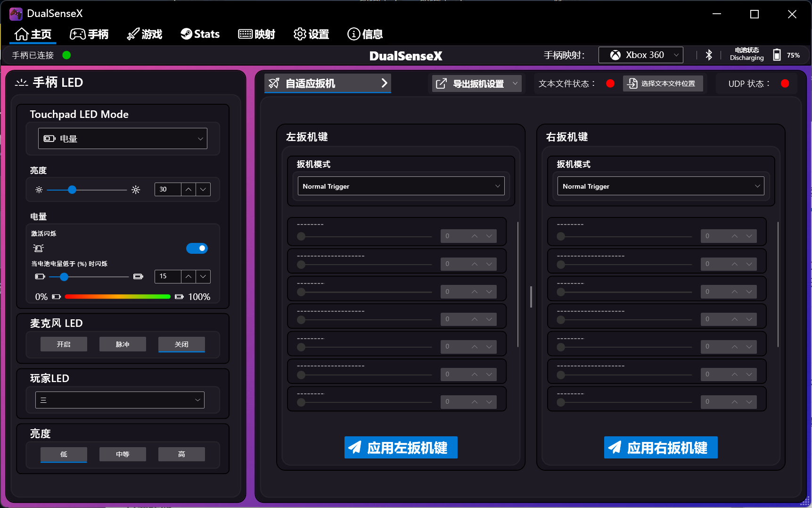Viewport: 812px width, 508px height.
Task: Toggle the 激活闪烁 flash switch off
Action: [x=197, y=248]
